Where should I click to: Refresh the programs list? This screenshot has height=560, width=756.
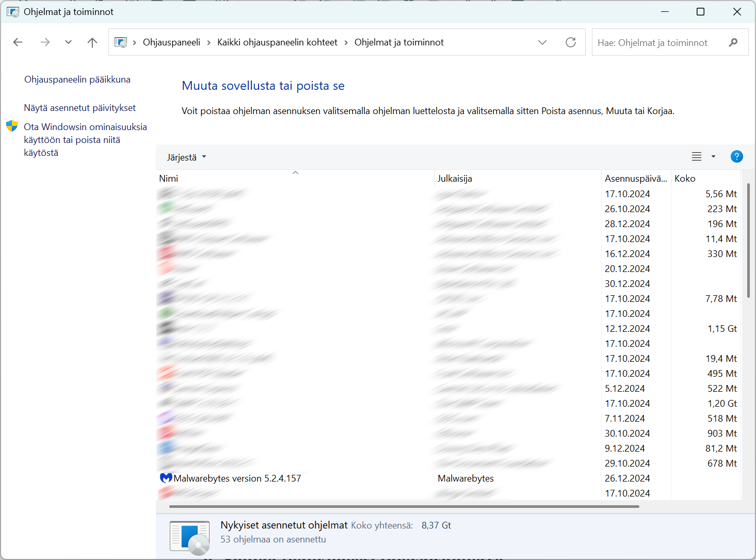click(x=571, y=42)
